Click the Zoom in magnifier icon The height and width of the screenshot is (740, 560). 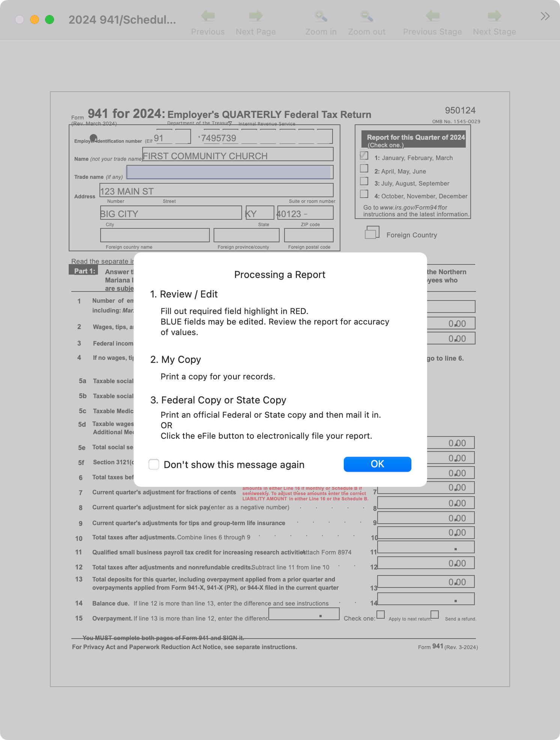[321, 16]
